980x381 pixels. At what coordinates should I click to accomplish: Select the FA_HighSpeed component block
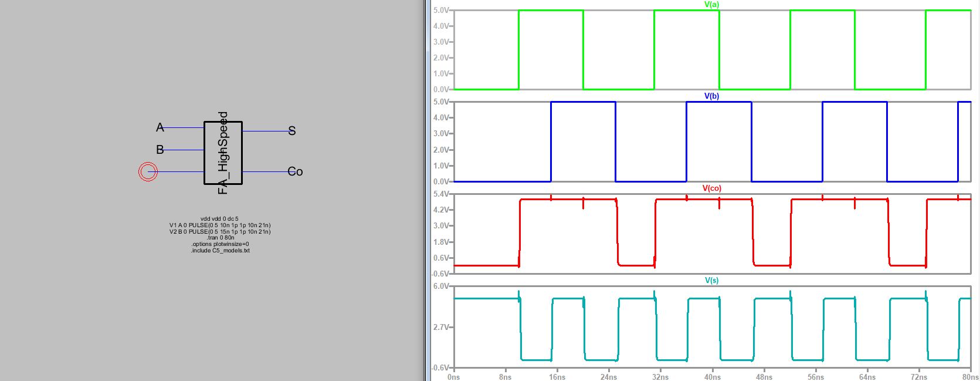click(x=223, y=153)
